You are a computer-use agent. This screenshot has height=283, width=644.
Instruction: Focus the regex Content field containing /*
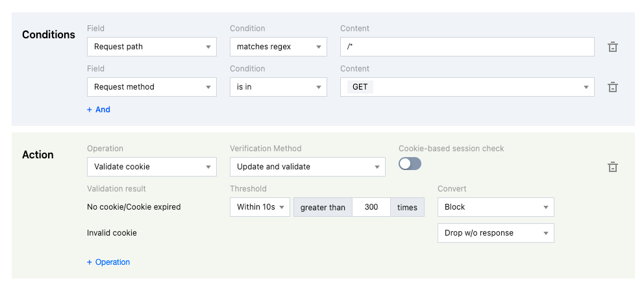[467, 47]
